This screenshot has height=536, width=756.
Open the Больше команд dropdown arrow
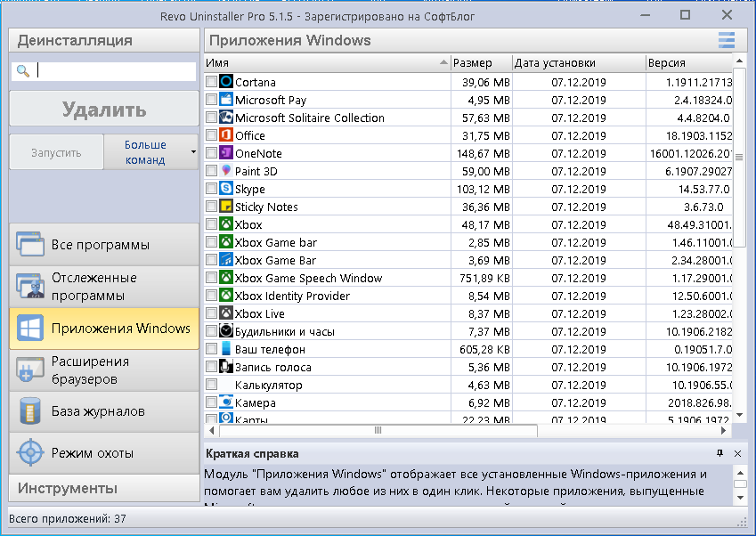coord(193,152)
